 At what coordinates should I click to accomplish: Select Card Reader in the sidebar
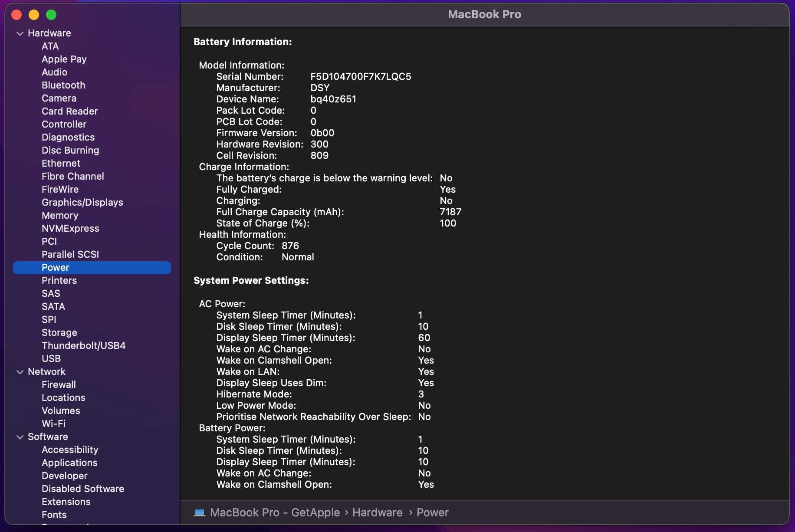coord(70,111)
